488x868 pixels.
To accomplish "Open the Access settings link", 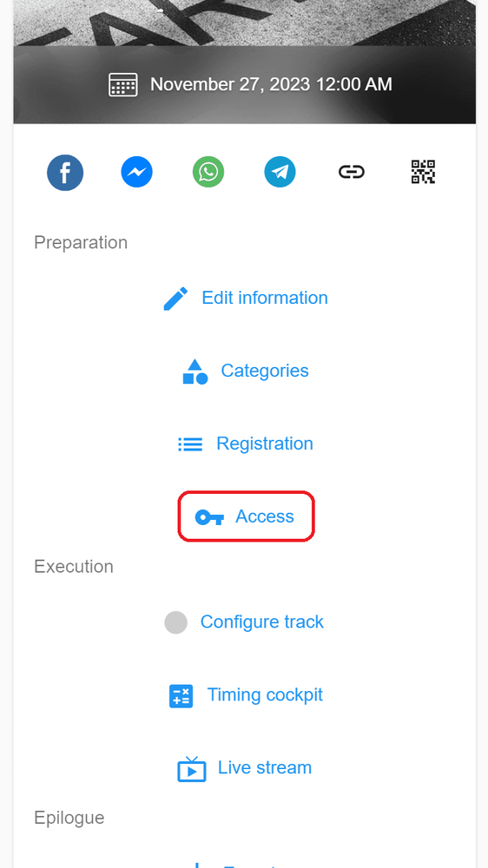I will click(265, 516).
